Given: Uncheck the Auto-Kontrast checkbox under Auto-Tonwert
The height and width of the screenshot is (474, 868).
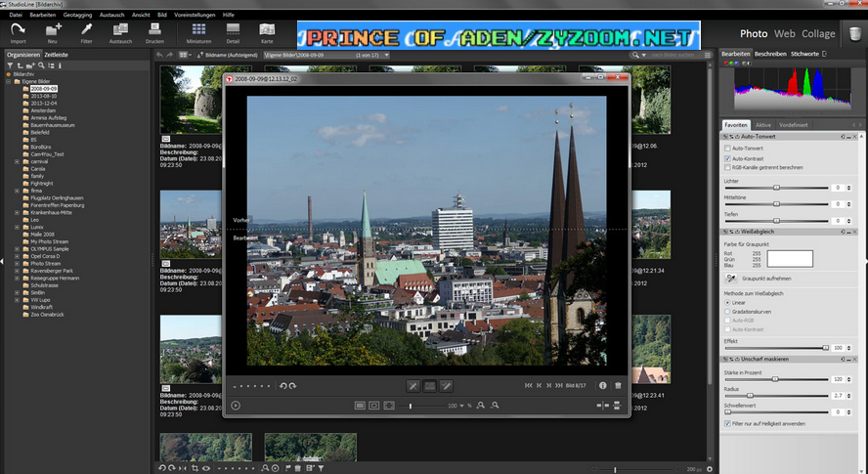Looking at the screenshot, I should [x=727, y=158].
